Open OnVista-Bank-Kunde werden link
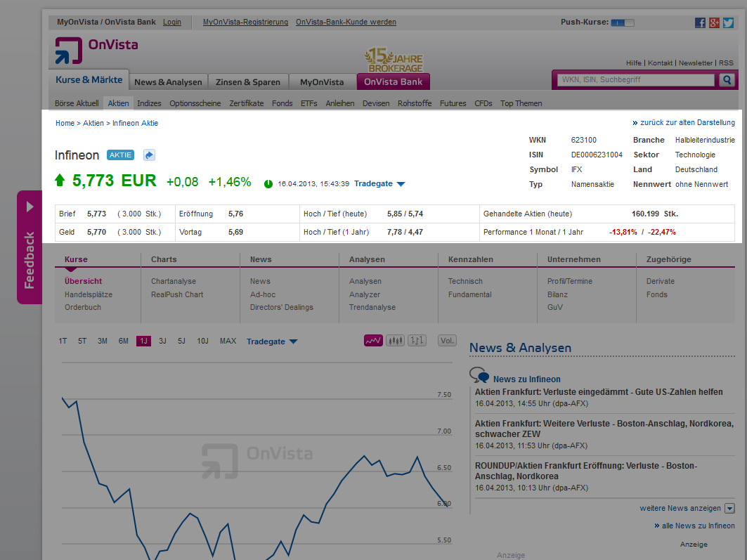 pyautogui.click(x=346, y=22)
